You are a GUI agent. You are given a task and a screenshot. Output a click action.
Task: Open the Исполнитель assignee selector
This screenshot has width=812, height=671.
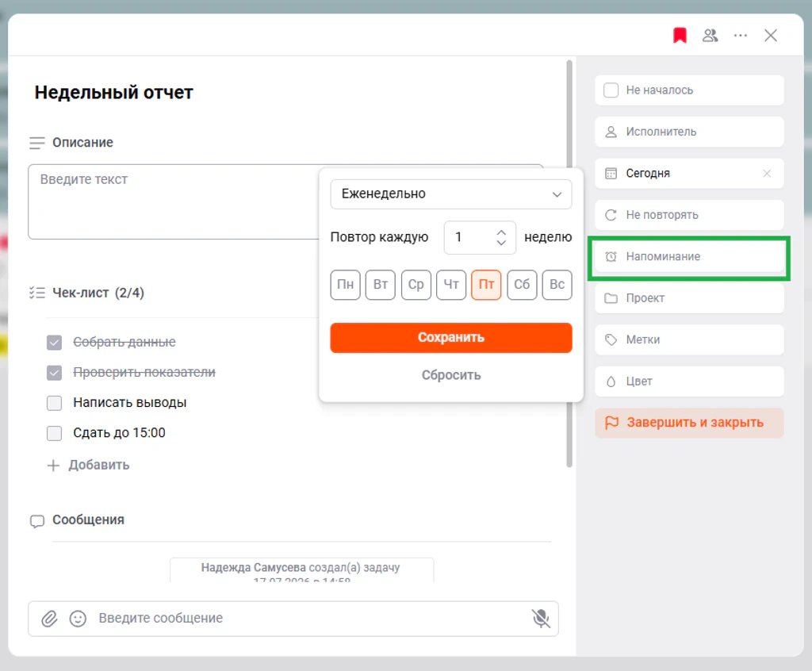[x=689, y=132]
